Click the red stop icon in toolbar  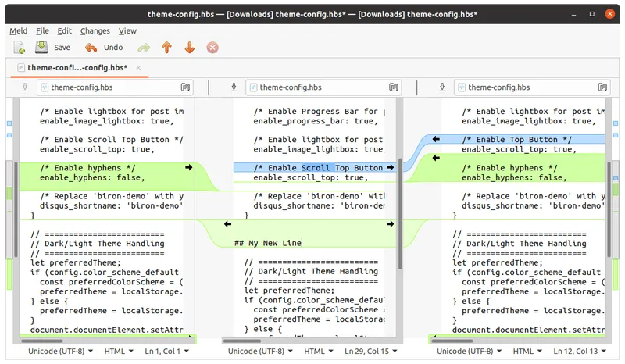click(212, 48)
